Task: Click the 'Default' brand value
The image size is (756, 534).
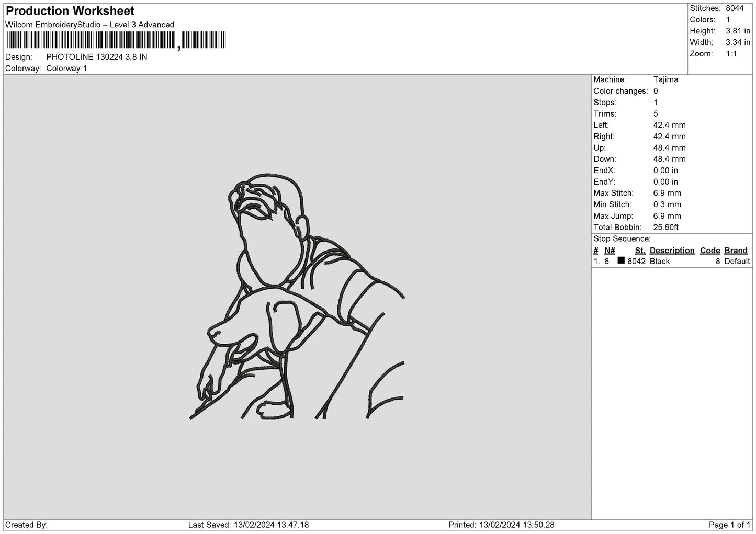Action: [x=738, y=262]
